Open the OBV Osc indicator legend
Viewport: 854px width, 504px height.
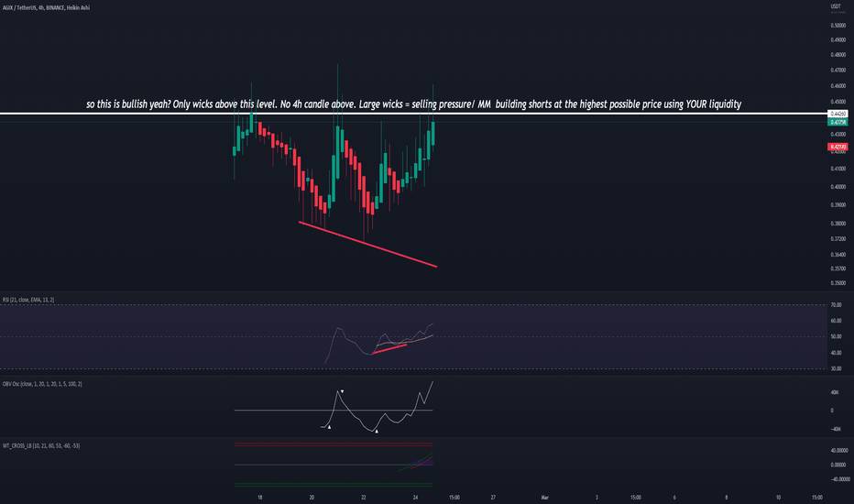coord(42,384)
